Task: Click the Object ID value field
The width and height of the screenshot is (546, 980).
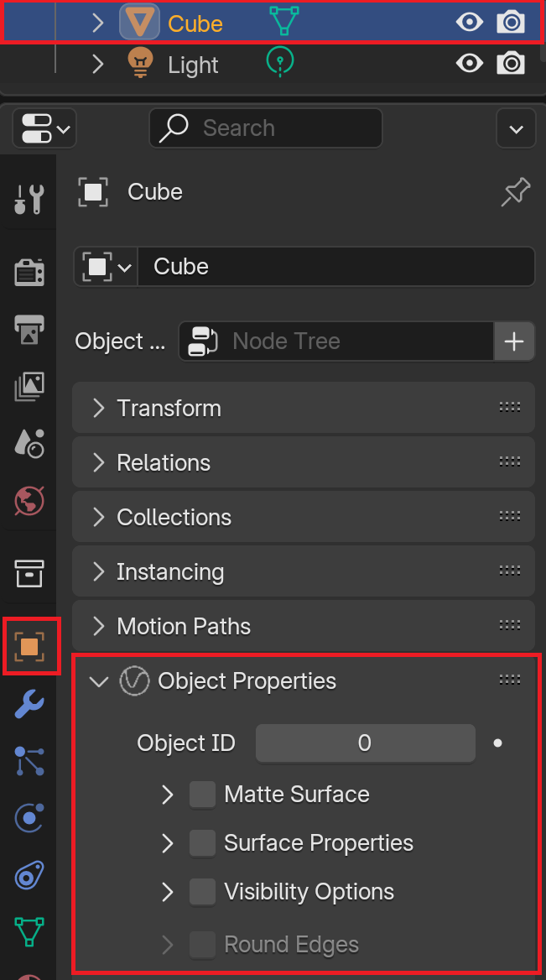Action: [x=366, y=743]
